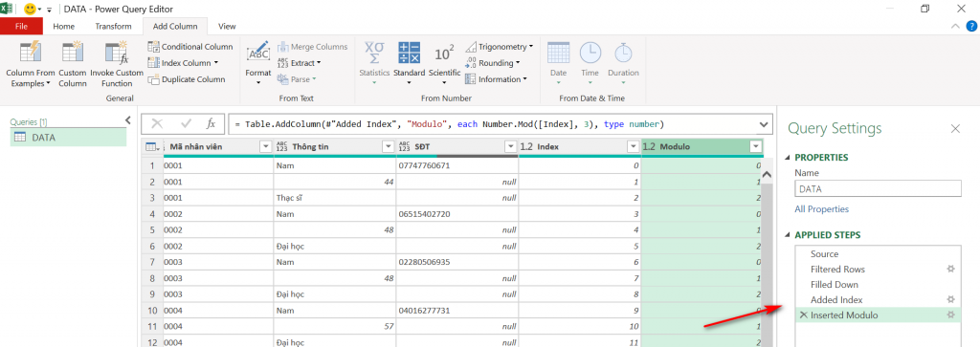Open the File tab
The height and width of the screenshot is (347, 980).
click(21, 26)
